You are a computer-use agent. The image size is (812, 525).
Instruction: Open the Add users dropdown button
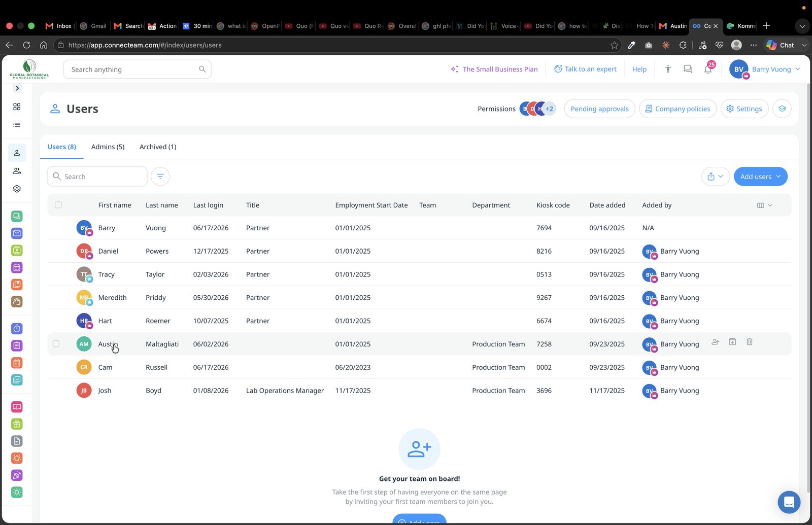coord(760,177)
